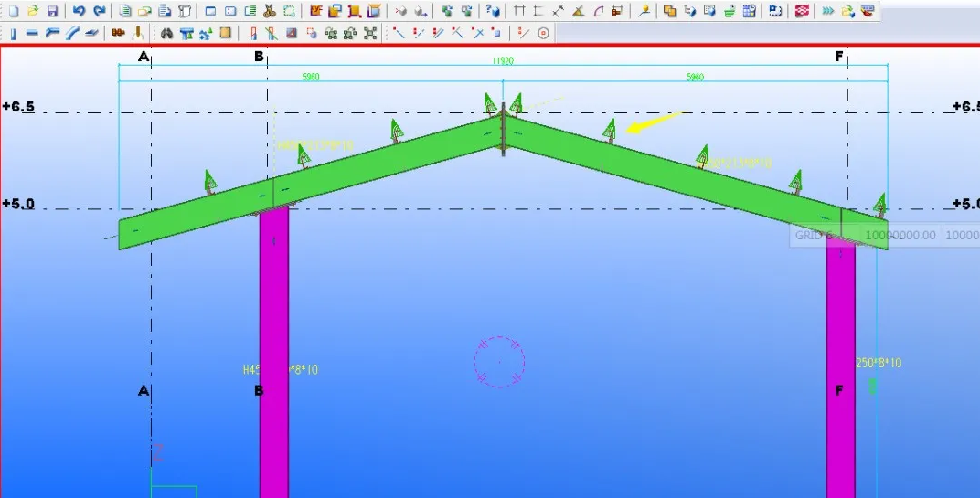Undo the last action
This screenshot has width=980, height=498.
[x=79, y=11]
